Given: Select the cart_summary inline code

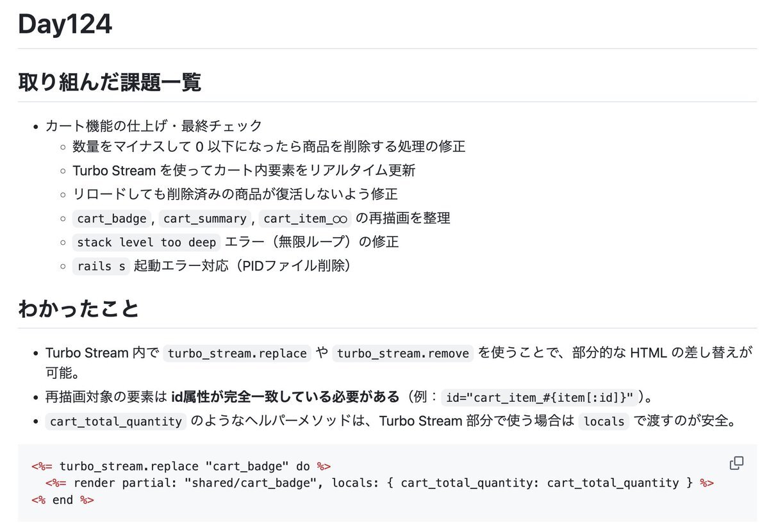Looking at the screenshot, I should coord(205,219).
